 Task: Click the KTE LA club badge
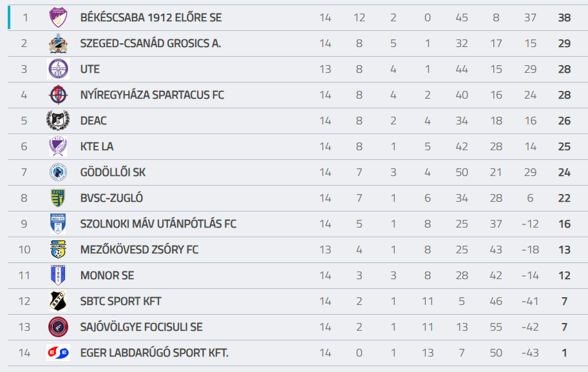[x=58, y=146]
